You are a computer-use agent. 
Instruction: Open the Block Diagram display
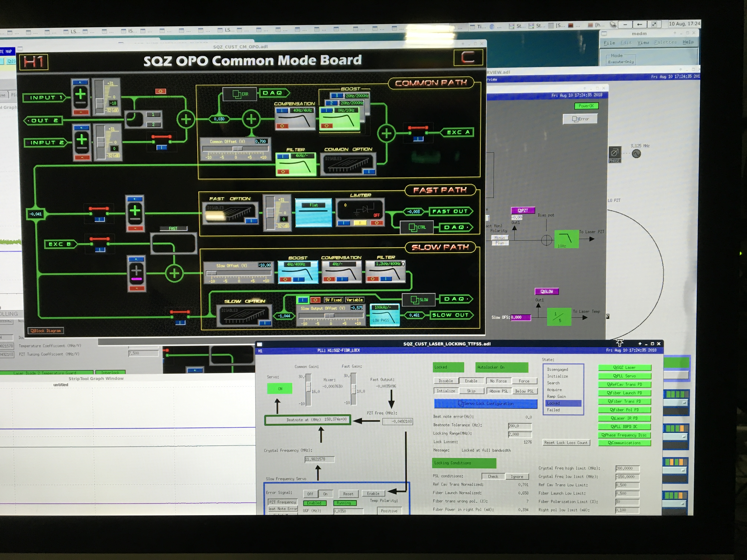(x=46, y=331)
